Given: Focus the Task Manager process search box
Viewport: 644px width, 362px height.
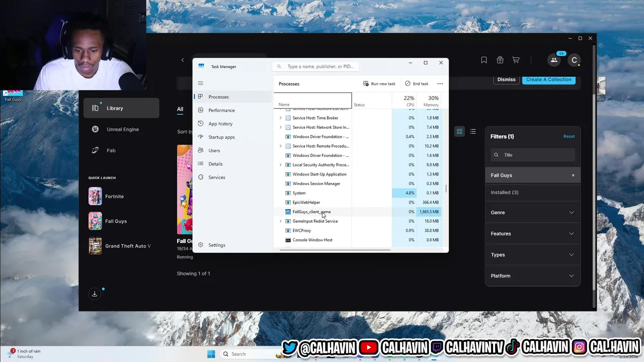Looking at the screenshot, I should [316, 66].
